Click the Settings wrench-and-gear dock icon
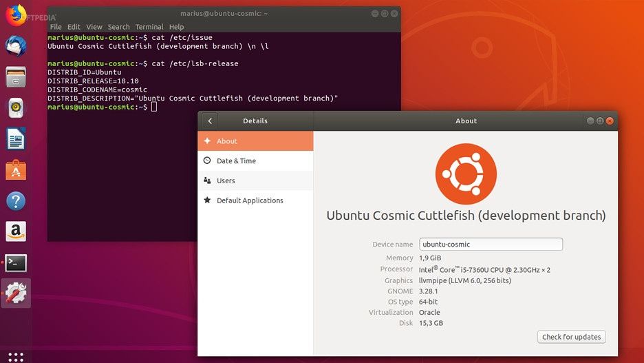The image size is (644, 363). pos(16,293)
